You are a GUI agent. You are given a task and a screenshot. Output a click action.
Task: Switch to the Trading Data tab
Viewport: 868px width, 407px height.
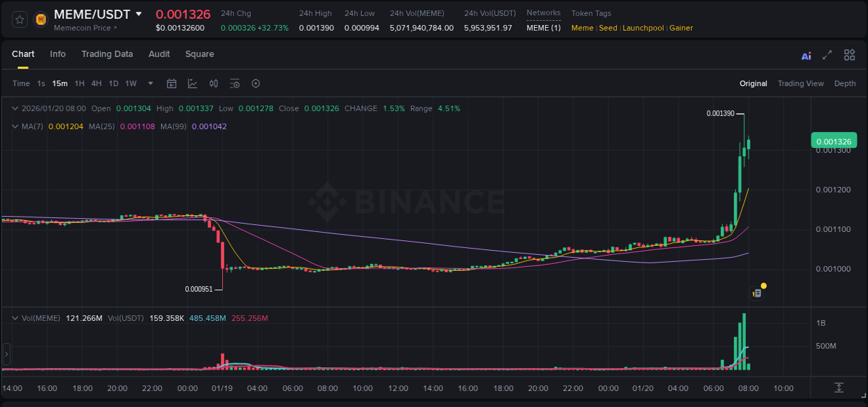pos(107,54)
